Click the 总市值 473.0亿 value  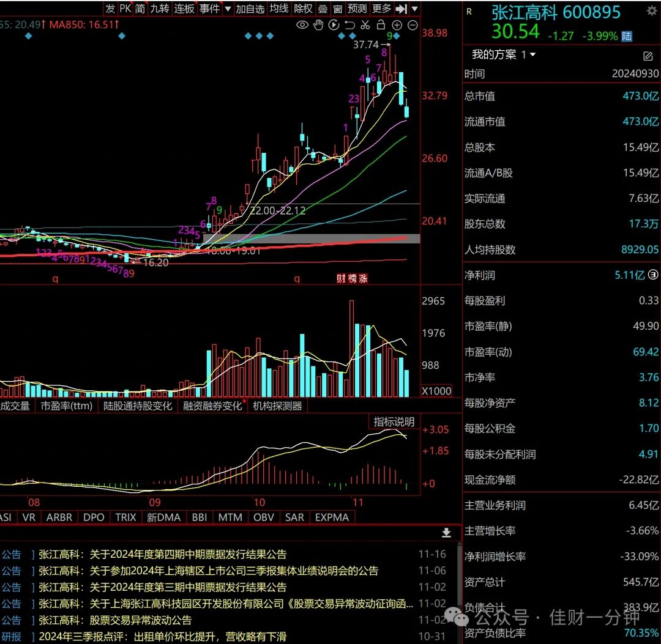click(640, 96)
